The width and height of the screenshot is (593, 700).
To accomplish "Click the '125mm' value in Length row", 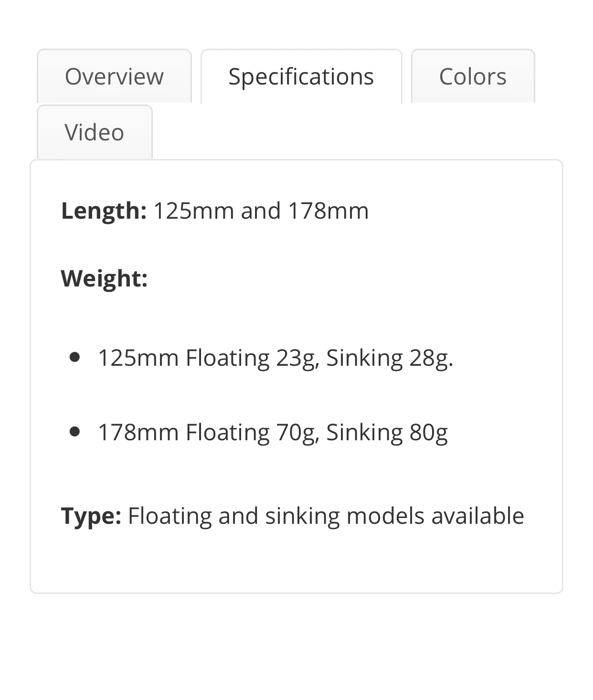I will (x=193, y=211).
